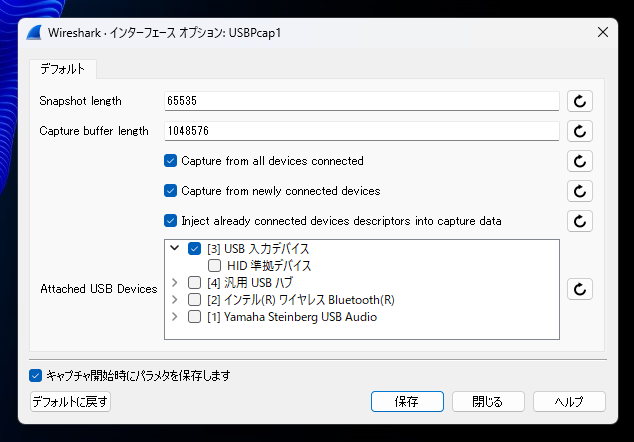The height and width of the screenshot is (442, 634).
Task: Expand the [4] 汎用 USB ハブ node
Action: (175, 282)
